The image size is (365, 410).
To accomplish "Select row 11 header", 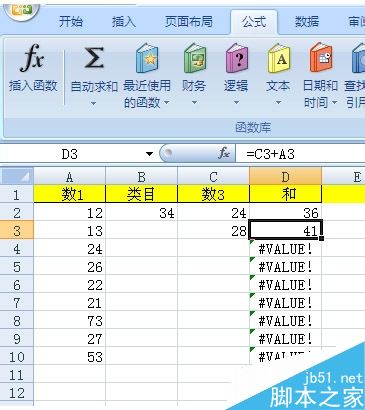I will pyautogui.click(x=17, y=374).
